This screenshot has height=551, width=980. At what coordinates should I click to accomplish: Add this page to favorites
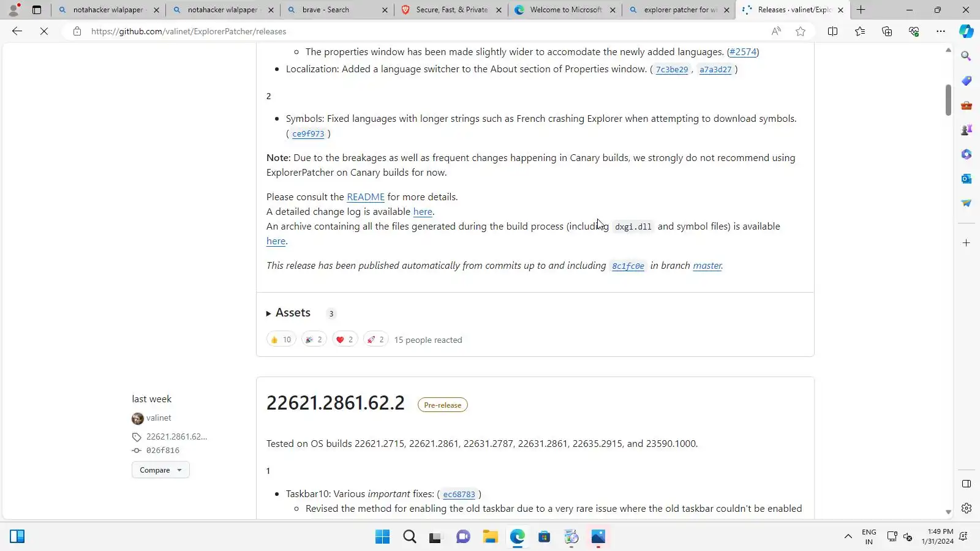pyautogui.click(x=801, y=31)
